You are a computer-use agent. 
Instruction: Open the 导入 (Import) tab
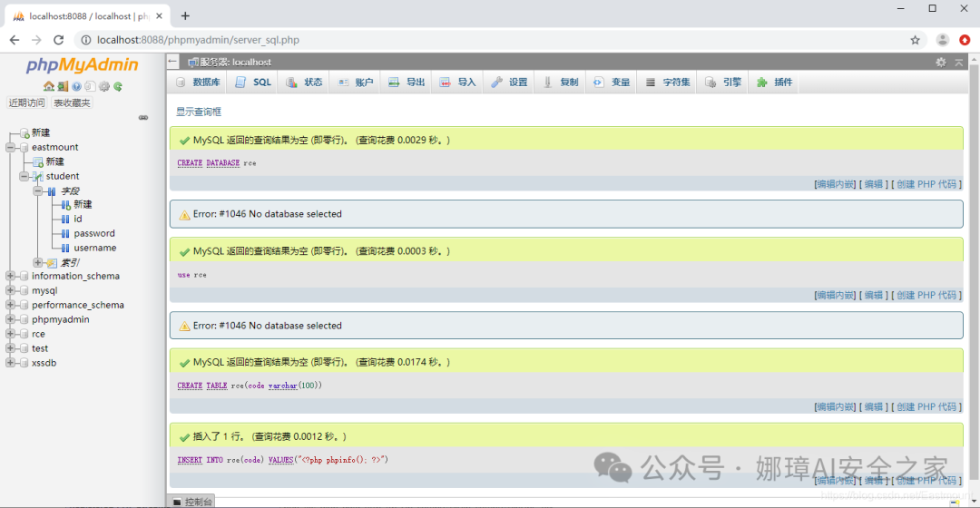(458, 83)
